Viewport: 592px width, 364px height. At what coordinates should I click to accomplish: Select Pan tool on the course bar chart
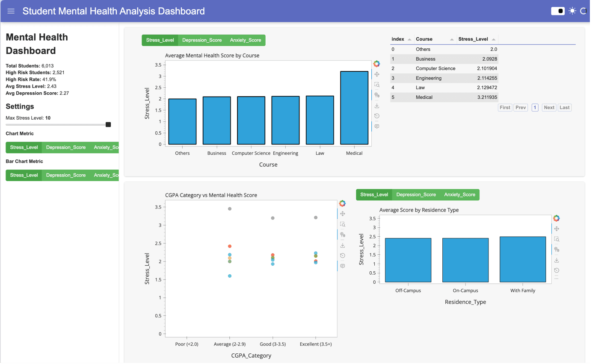tap(378, 74)
